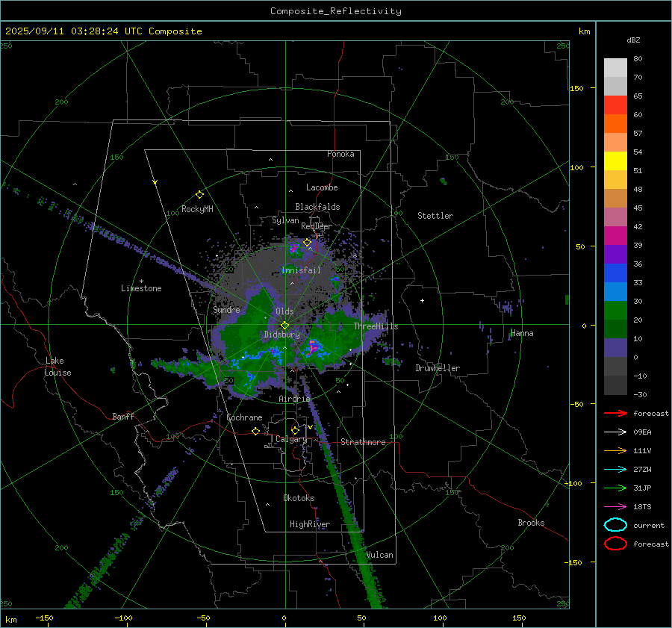Click magenta storm core southeast of Didsbury
This screenshot has height=628, width=672.
pos(314,346)
